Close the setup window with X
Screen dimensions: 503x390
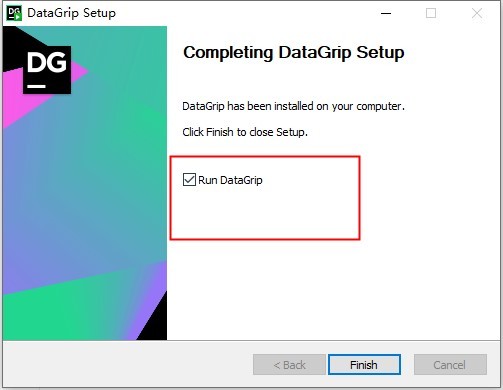coord(477,13)
